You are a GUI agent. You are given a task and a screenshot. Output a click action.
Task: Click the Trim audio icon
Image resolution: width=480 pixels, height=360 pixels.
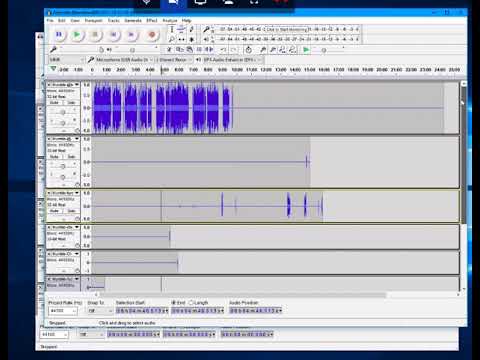199,50
